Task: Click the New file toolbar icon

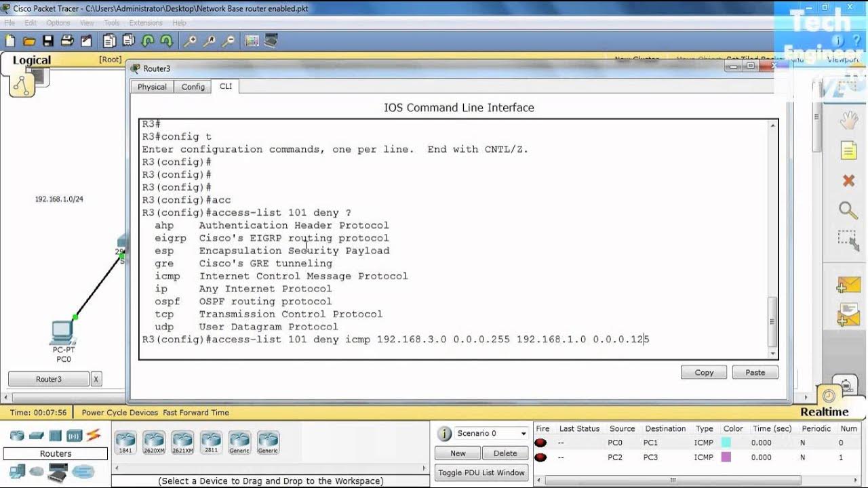Action: 9,41
